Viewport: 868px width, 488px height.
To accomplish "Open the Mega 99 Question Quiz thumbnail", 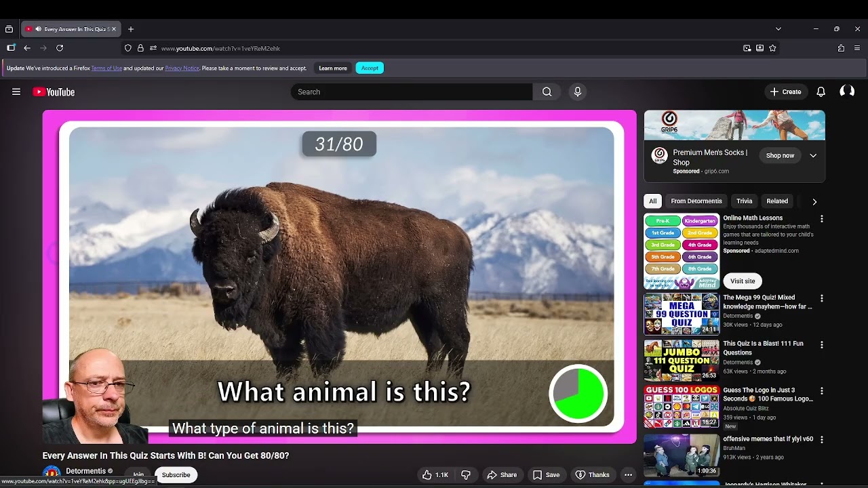I will click(682, 314).
